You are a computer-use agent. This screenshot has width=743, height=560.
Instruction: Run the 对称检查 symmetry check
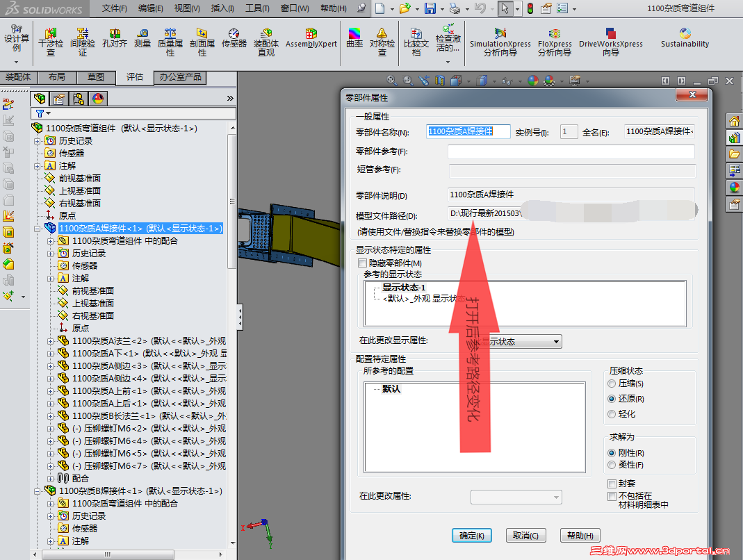point(382,42)
